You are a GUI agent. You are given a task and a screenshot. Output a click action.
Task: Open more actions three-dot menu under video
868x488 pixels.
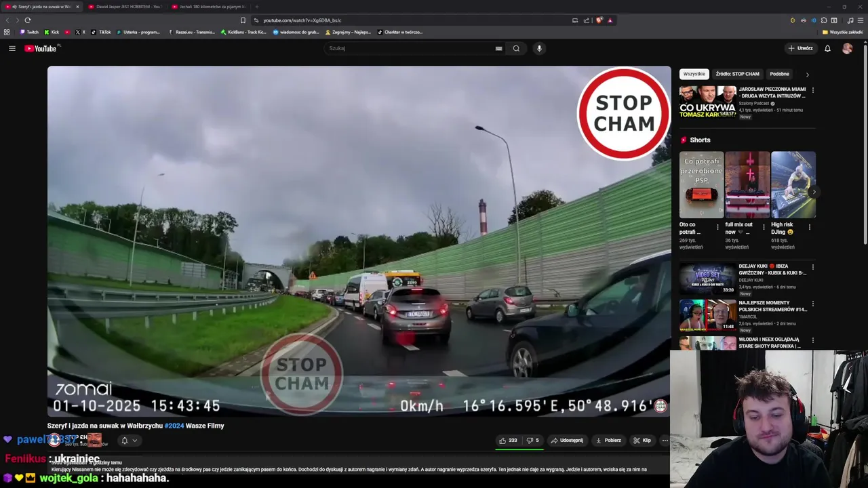coord(665,441)
